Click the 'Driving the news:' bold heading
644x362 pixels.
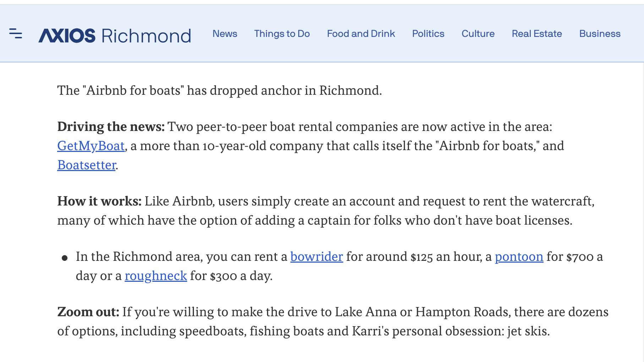point(111,127)
